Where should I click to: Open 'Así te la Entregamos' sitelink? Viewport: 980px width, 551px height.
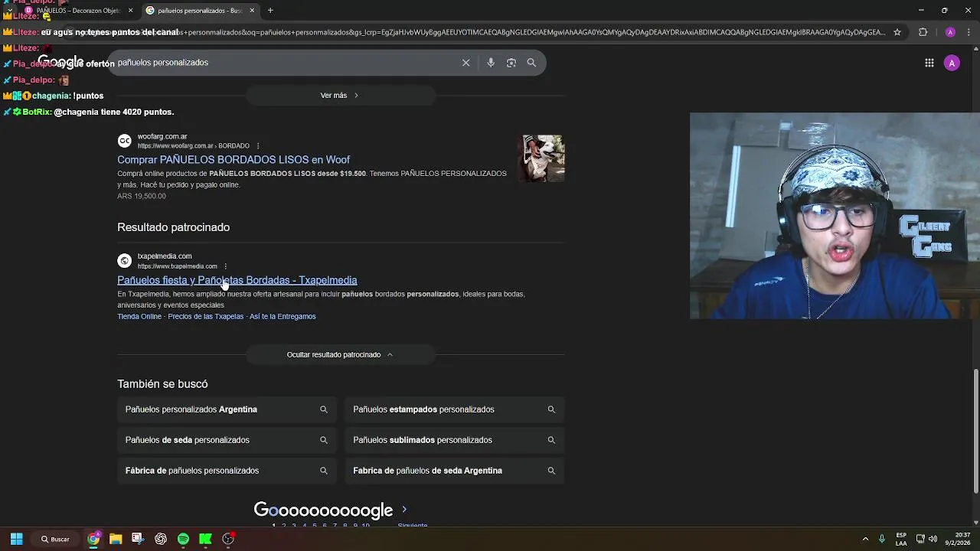[x=283, y=316]
